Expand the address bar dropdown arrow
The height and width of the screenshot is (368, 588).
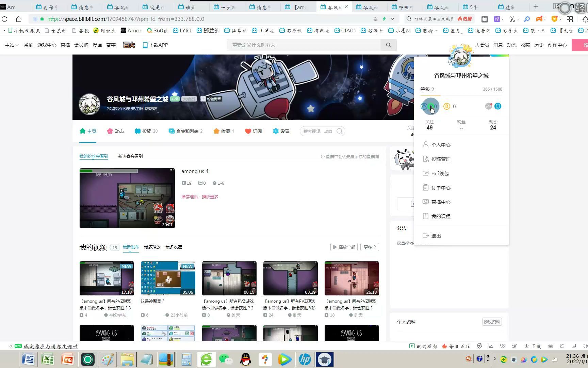tap(392, 19)
